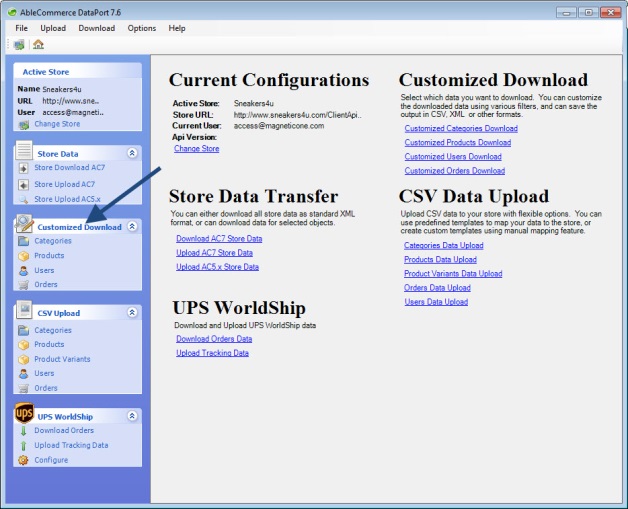Click the Configure gear icon in sidebar
628x509 pixels.
click(x=24, y=460)
